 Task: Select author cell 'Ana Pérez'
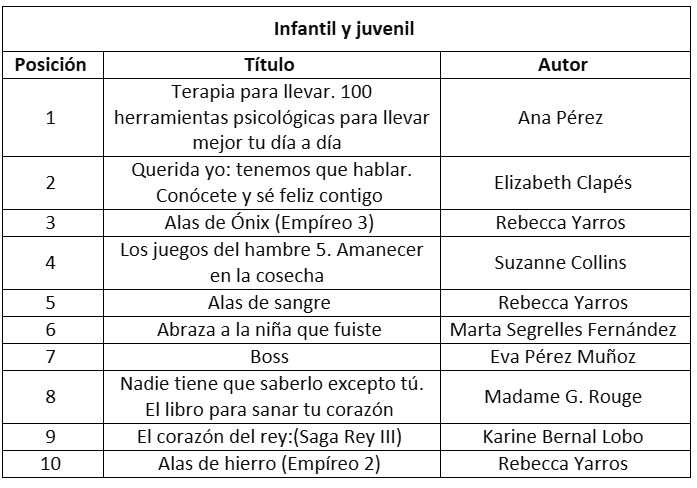pyautogui.click(x=562, y=118)
